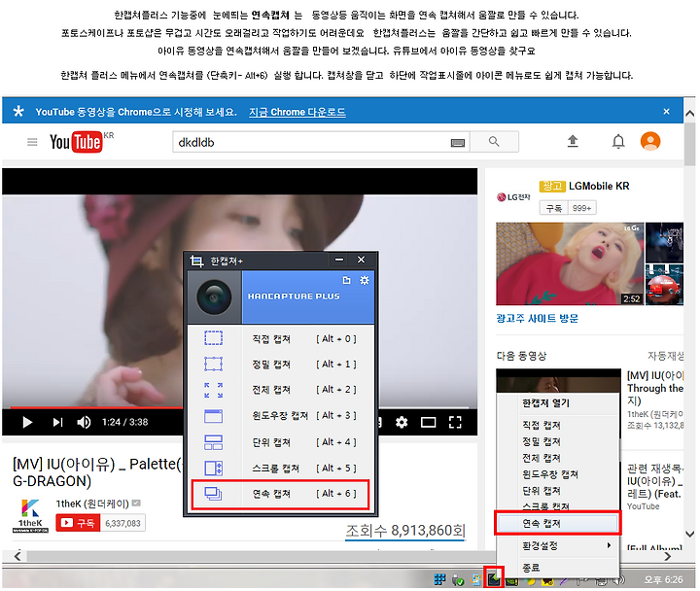Select 종료 in tray context menu
The image size is (700, 591).
pos(531,568)
